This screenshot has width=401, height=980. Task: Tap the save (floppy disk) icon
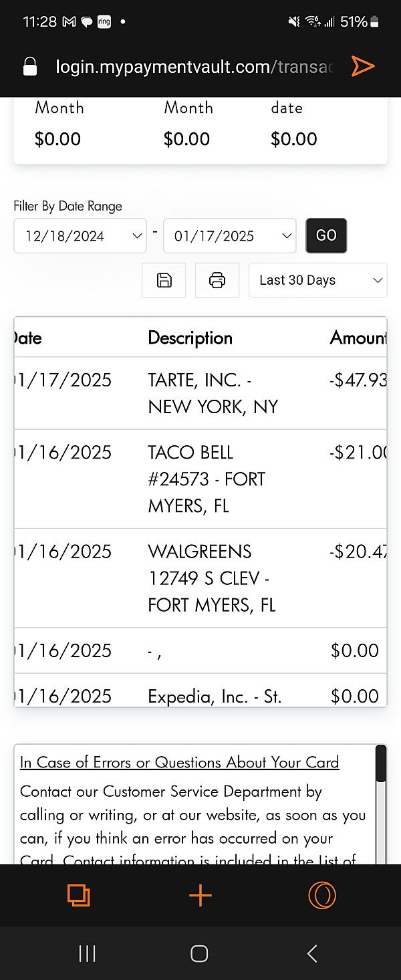coord(164,280)
